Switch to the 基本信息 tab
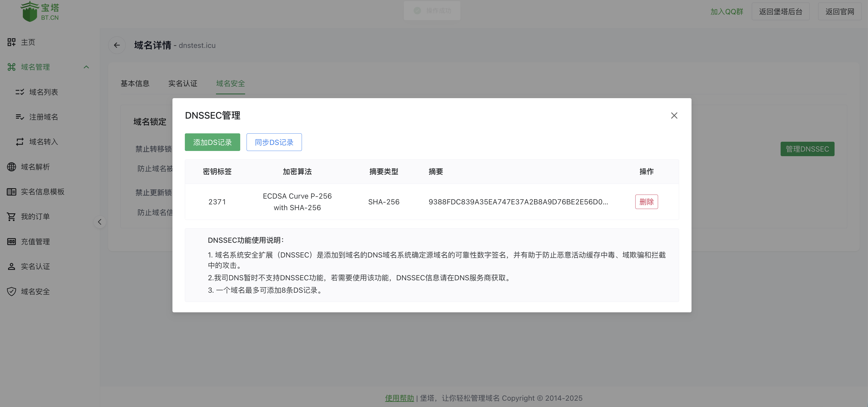 pos(135,84)
